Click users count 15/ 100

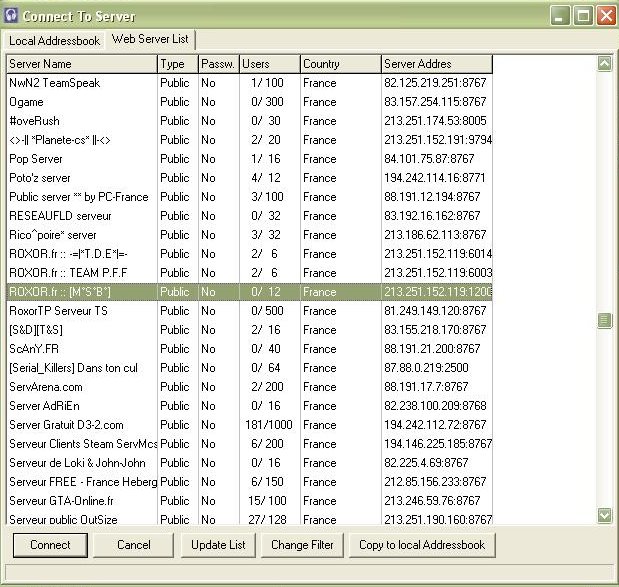pos(267,501)
